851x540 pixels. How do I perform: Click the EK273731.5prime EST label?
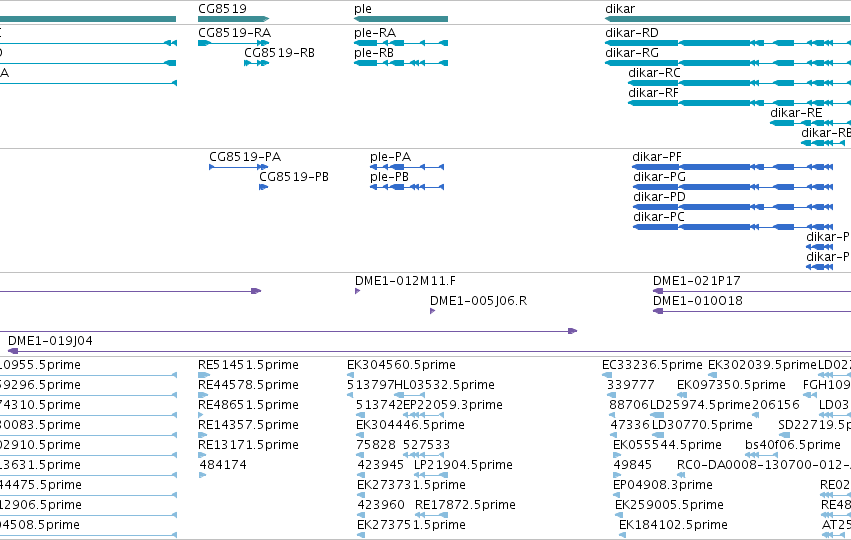pyautogui.click(x=411, y=486)
